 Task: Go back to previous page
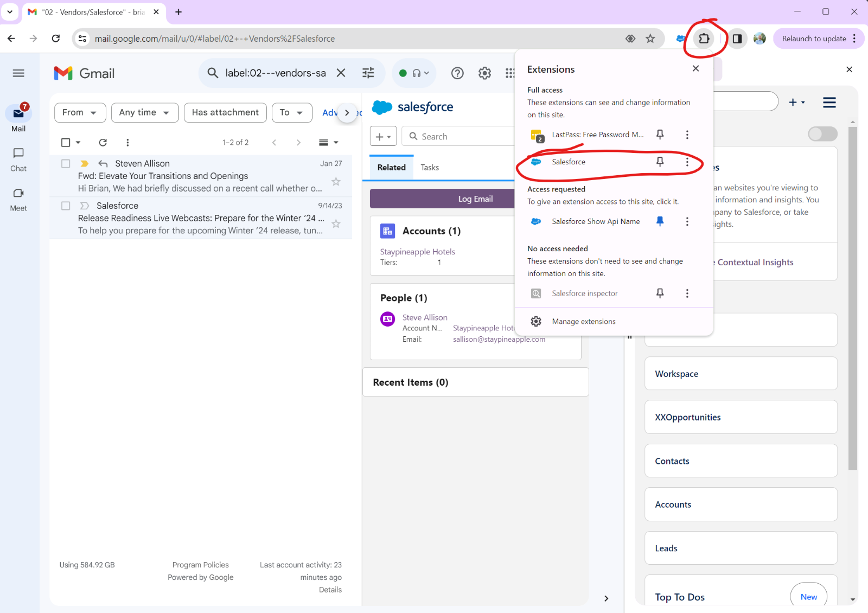pyautogui.click(x=11, y=39)
